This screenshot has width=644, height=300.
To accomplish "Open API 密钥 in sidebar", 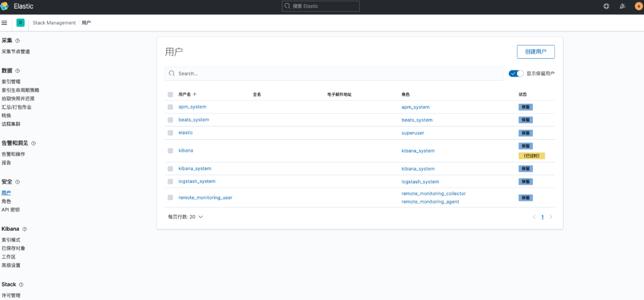I will coord(10,210).
